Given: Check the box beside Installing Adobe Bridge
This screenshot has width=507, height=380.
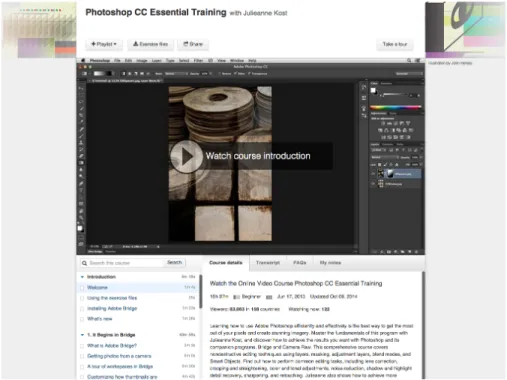Looking at the screenshot, I should click(x=82, y=309).
